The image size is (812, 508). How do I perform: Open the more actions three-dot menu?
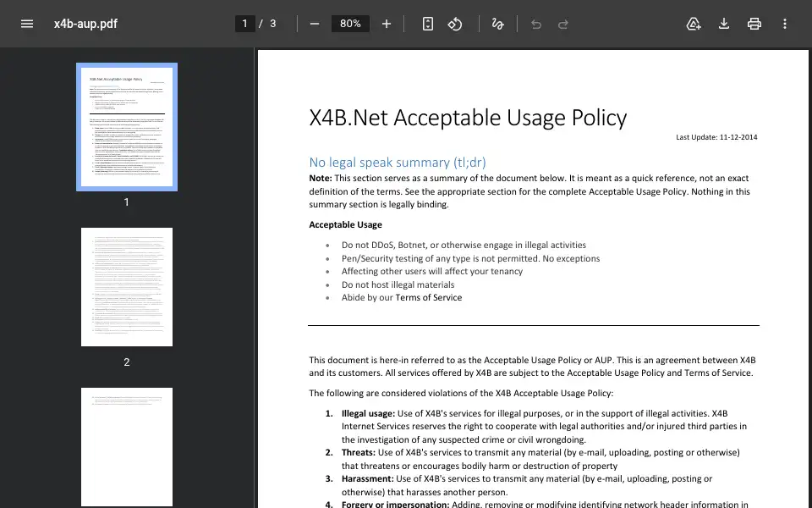pos(785,24)
